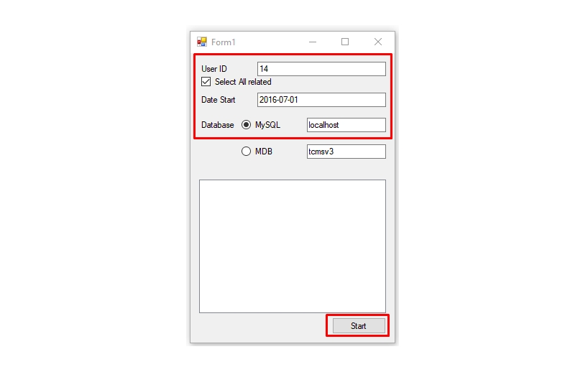Click the Form1 title bar text
Viewport: 588px width, 367px height.
pyautogui.click(x=224, y=42)
